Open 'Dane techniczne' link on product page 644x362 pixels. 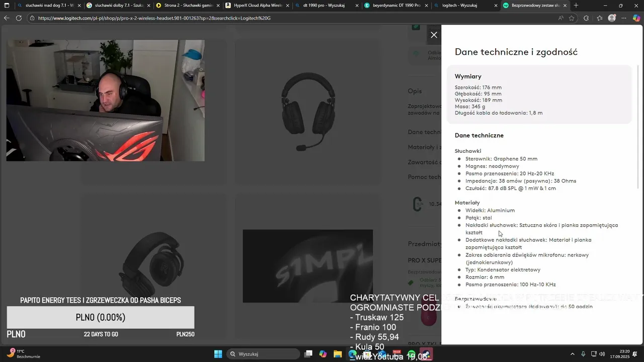[425, 132]
